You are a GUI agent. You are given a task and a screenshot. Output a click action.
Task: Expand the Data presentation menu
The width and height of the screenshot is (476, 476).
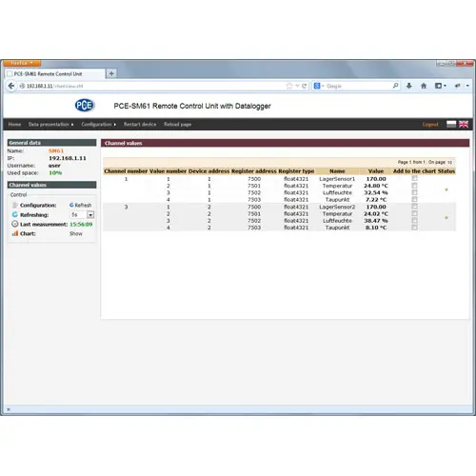click(50, 125)
